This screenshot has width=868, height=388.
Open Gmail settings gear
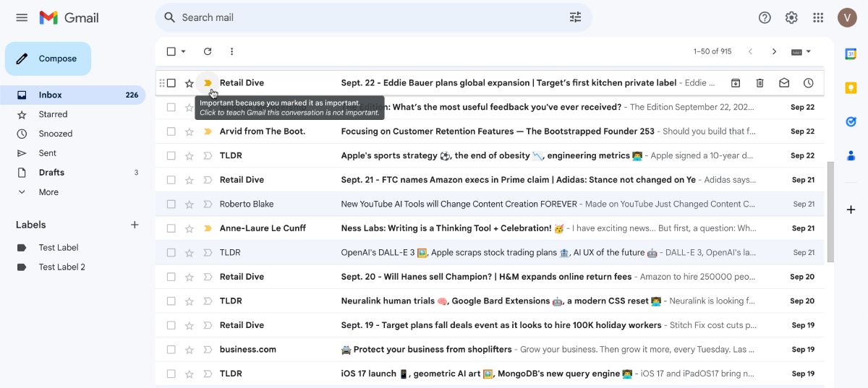coord(791,17)
